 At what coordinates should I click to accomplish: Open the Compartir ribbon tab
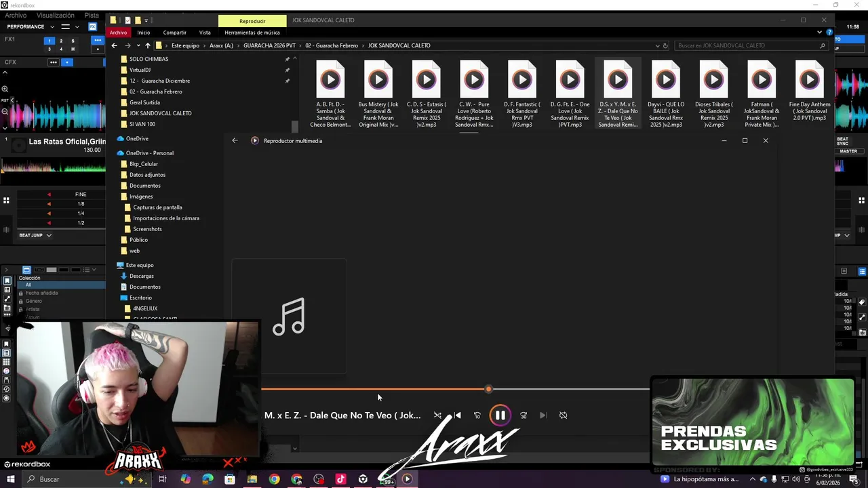click(174, 33)
